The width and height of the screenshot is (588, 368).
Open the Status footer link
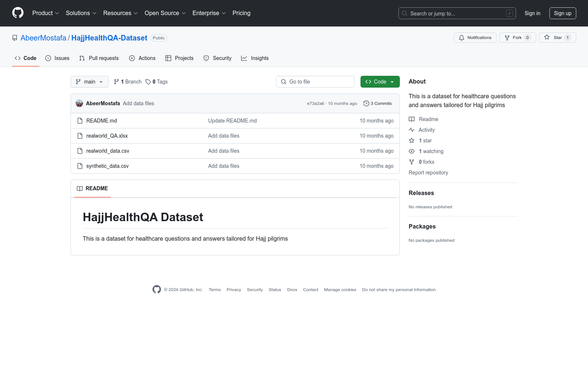(x=275, y=290)
